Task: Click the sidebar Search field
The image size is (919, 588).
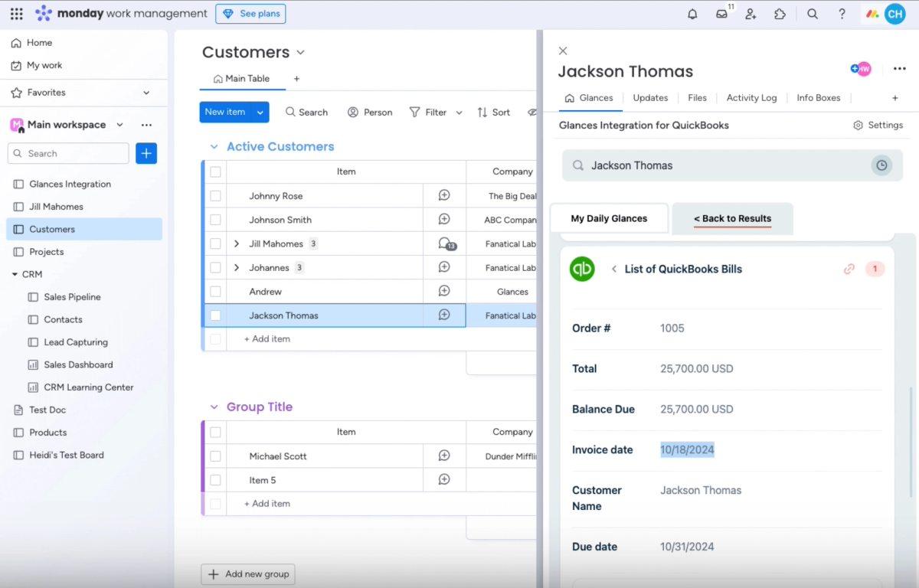Action: tap(68, 153)
